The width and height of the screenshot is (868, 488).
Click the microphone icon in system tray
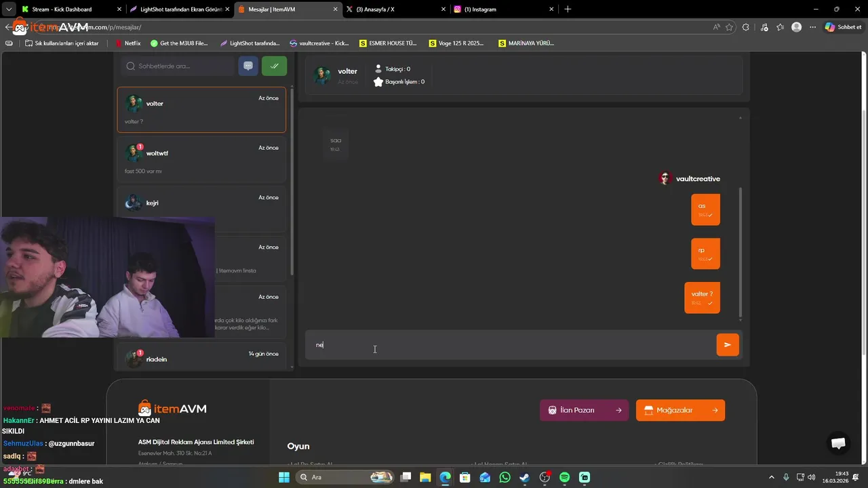[786, 477]
